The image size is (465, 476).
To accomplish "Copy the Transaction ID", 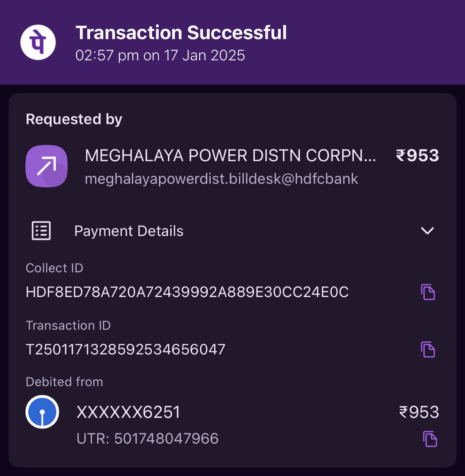I will pyautogui.click(x=428, y=349).
